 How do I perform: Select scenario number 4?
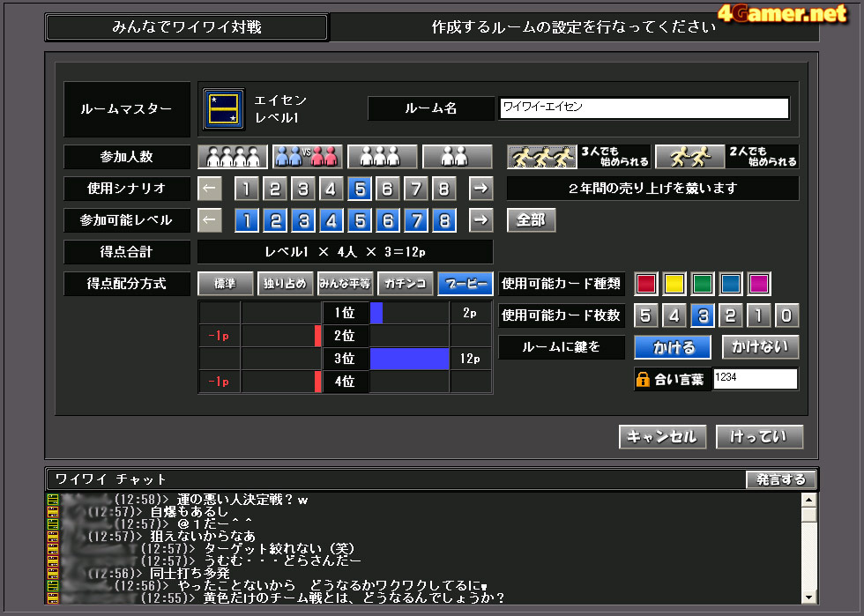pyautogui.click(x=331, y=189)
